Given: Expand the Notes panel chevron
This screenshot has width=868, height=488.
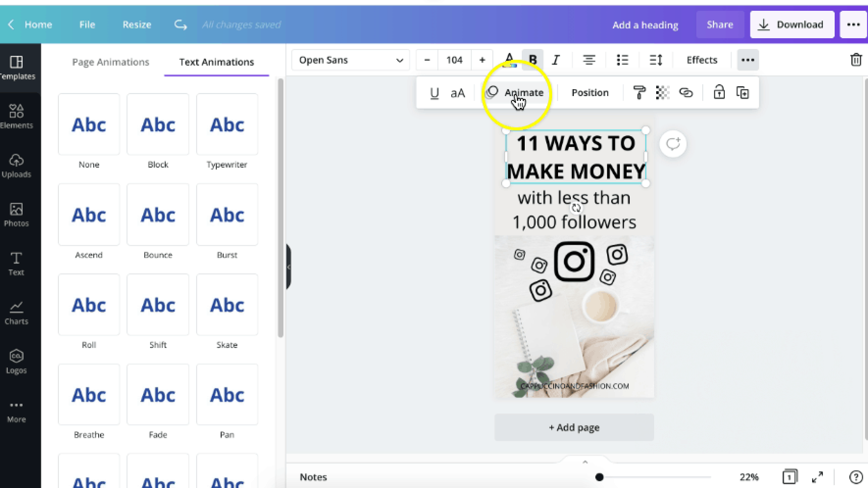Looking at the screenshot, I should [x=585, y=462].
